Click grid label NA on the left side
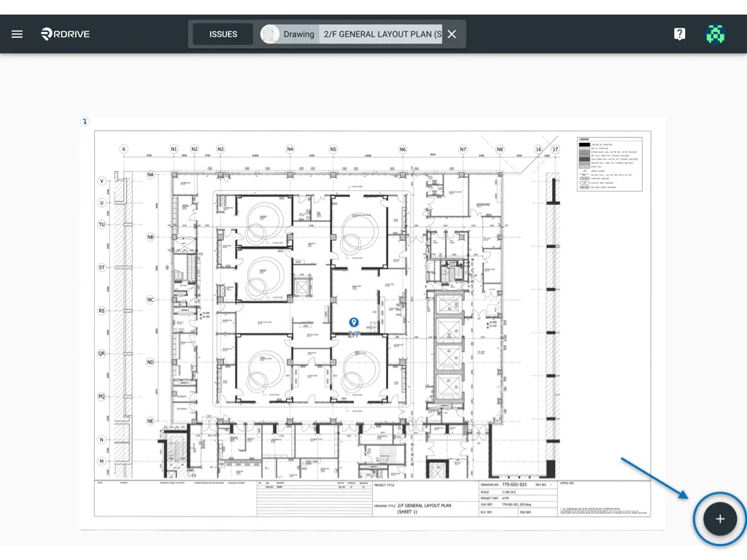Viewport: 747px width, 560px height. pos(150,174)
